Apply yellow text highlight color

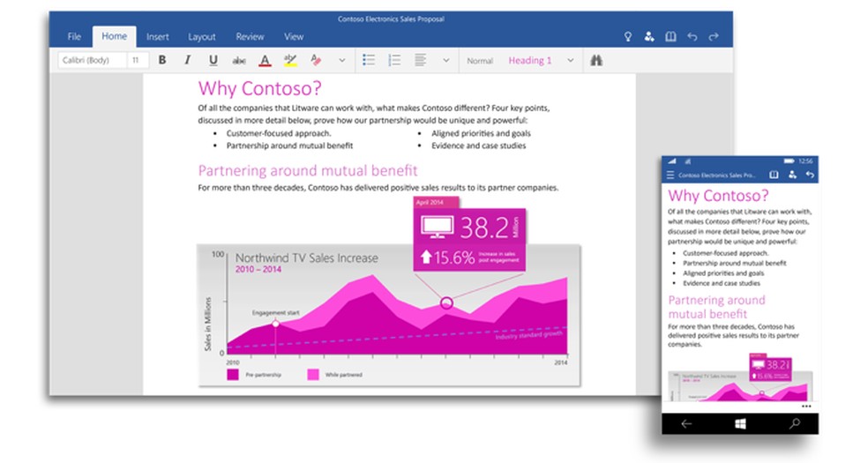pyautogui.click(x=290, y=60)
